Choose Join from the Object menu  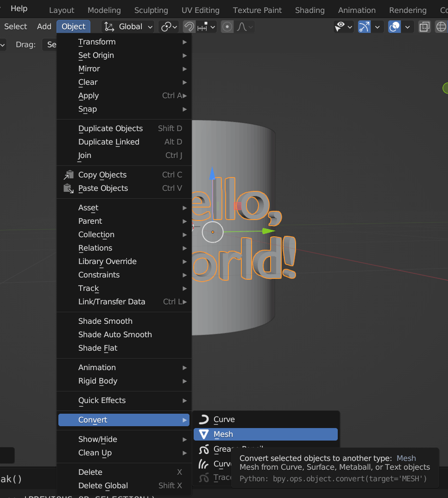coord(124,155)
